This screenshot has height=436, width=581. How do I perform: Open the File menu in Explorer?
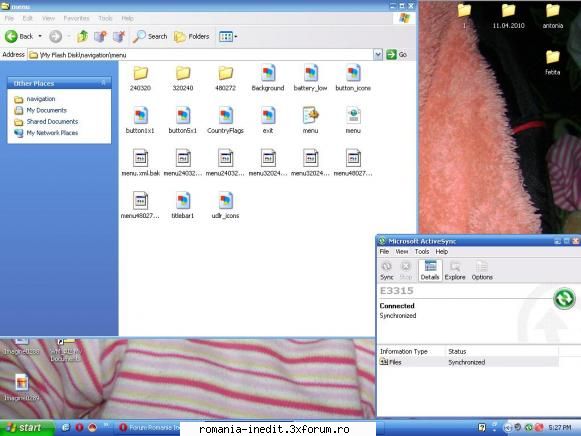tap(9, 18)
